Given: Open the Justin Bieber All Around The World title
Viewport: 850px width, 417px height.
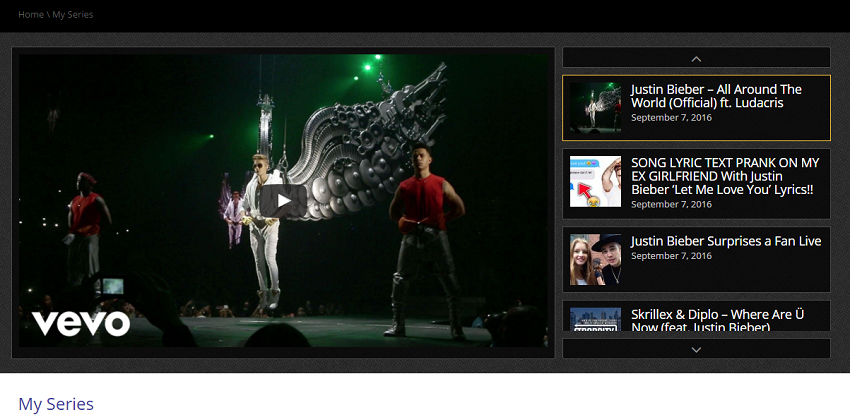Looking at the screenshot, I should [716, 96].
